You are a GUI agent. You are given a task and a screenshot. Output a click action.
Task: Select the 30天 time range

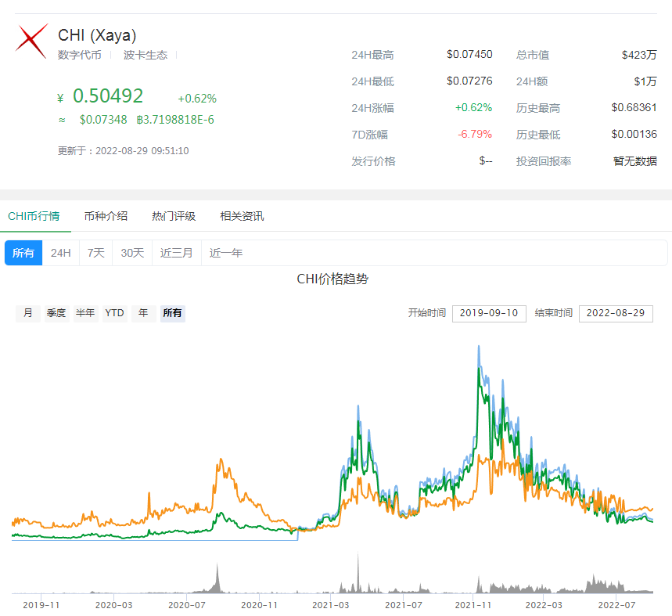pyautogui.click(x=130, y=252)
